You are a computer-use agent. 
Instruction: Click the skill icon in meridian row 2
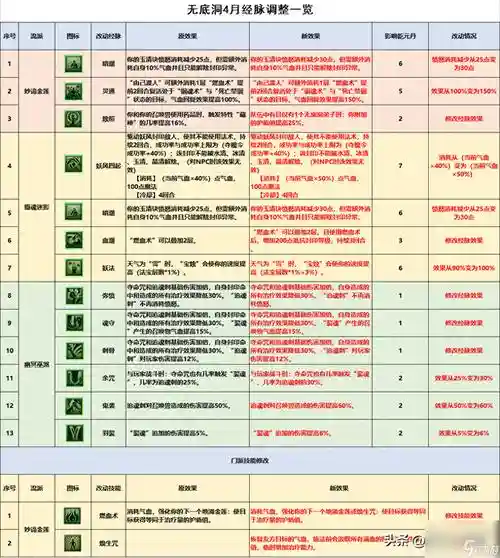73,91
